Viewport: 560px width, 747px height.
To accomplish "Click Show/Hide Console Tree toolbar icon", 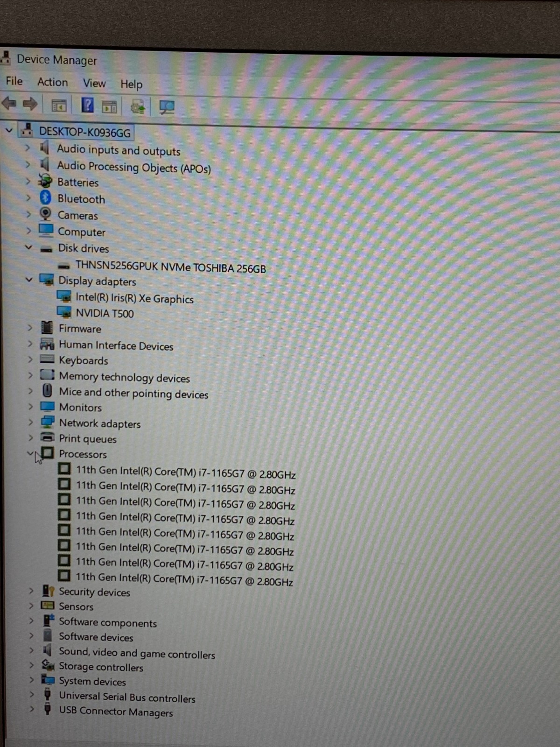I will click(59, 106).
